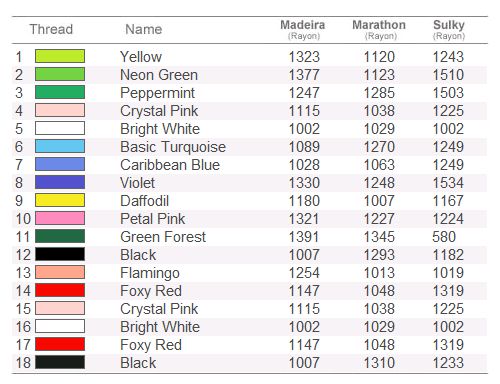Click the Daffodil yellow swatch
Viewport: 500px width, 384px height.
(60, 200)
